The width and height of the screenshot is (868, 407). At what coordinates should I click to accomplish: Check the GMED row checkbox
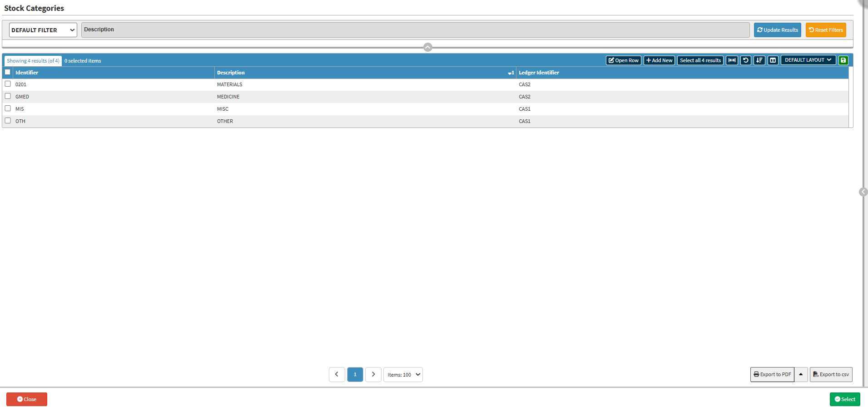pos(8,96)
